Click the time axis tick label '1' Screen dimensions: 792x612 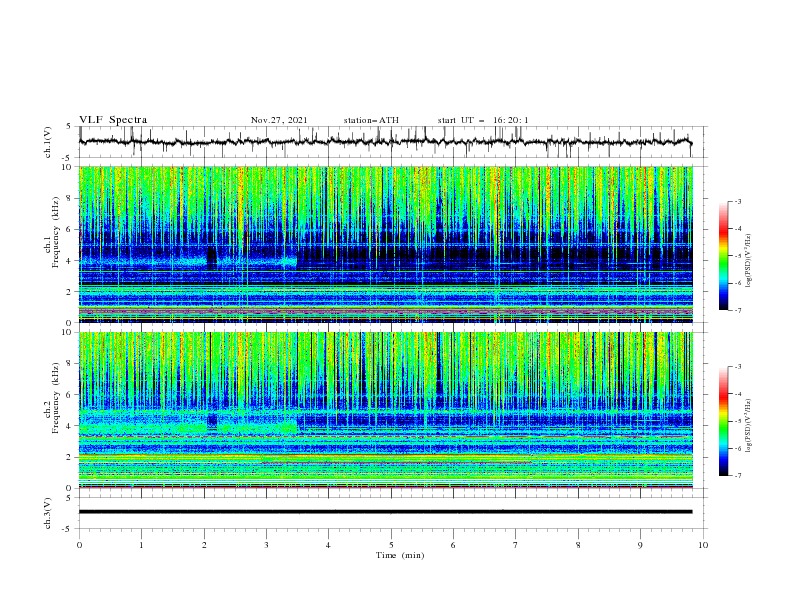point(141,545)
